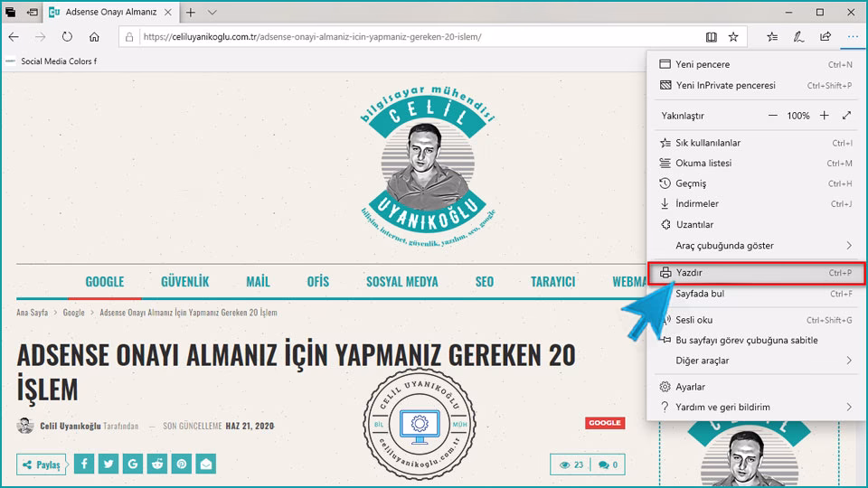Screen dimensions: 868x488
Task: Open GOOGLE navigation category
Action: click(105, 282)
